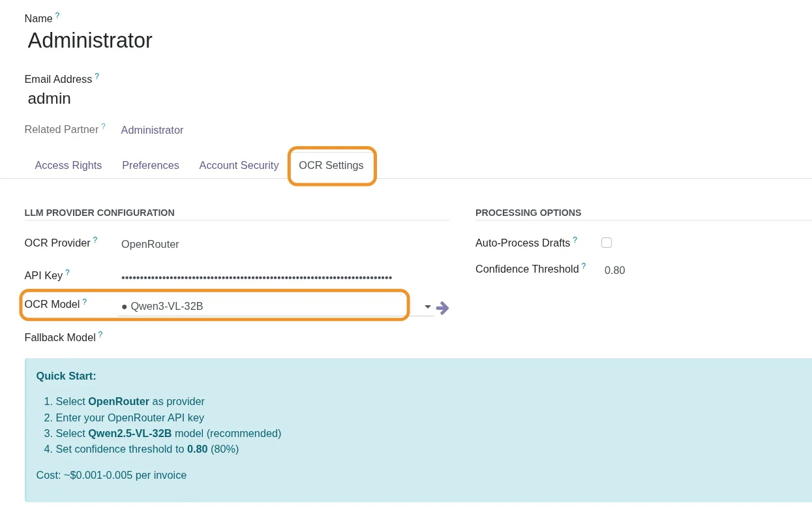Select the OCR Settings tab
Viewport: 812px width, 514px height.
[331, 166]
